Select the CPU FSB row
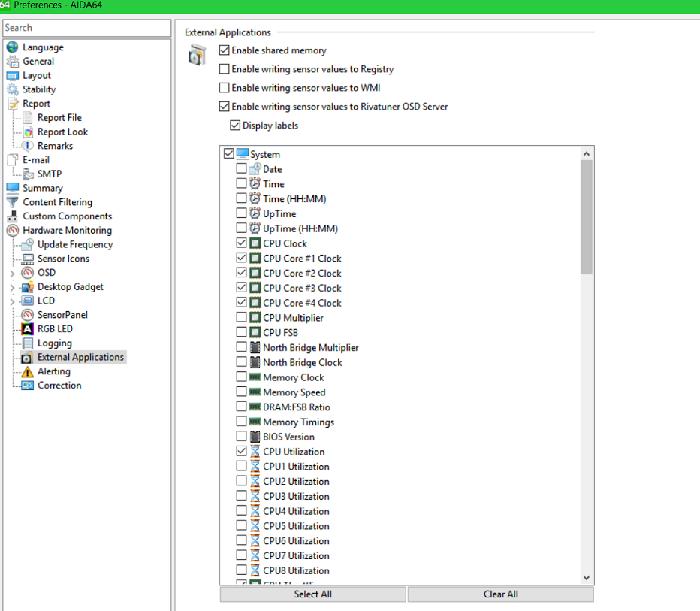 [280, 333]
